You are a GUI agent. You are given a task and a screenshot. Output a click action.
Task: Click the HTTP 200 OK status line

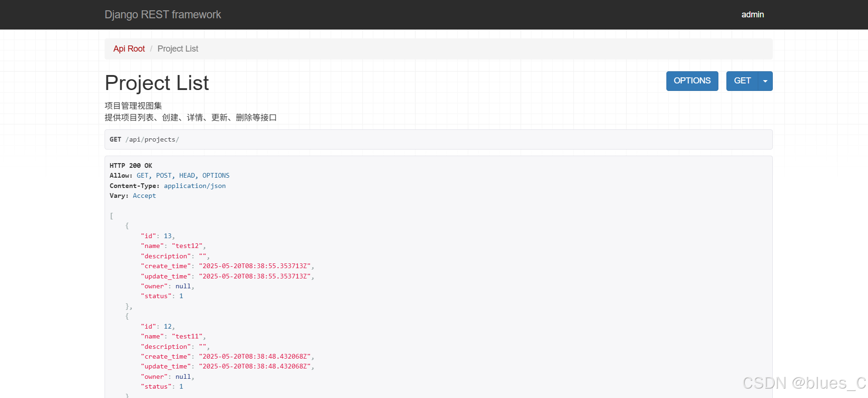coord(131,165)
